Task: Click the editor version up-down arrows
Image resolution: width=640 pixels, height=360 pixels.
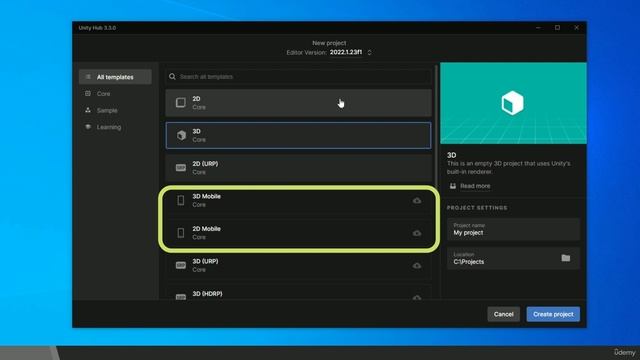Action: [369, 52]
